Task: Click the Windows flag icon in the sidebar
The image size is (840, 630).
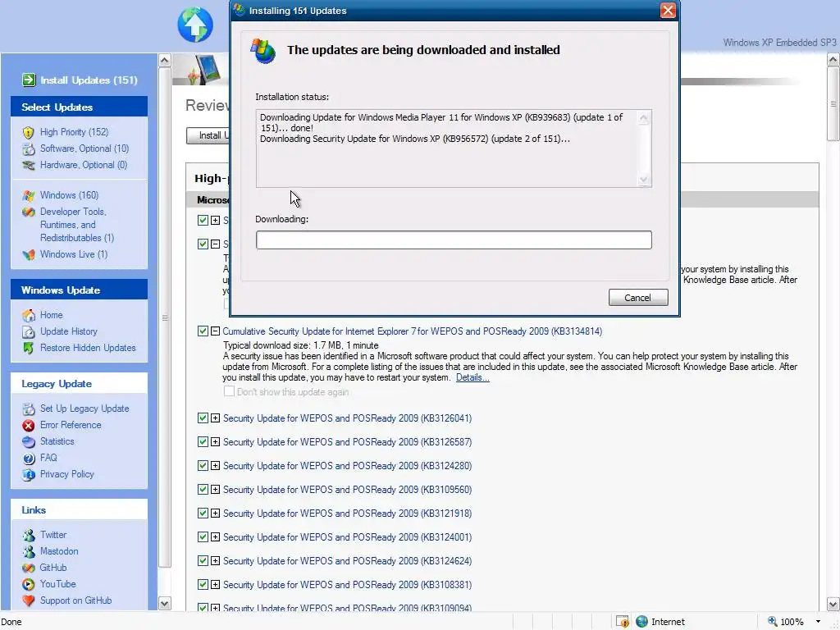Action: [29, 195]
